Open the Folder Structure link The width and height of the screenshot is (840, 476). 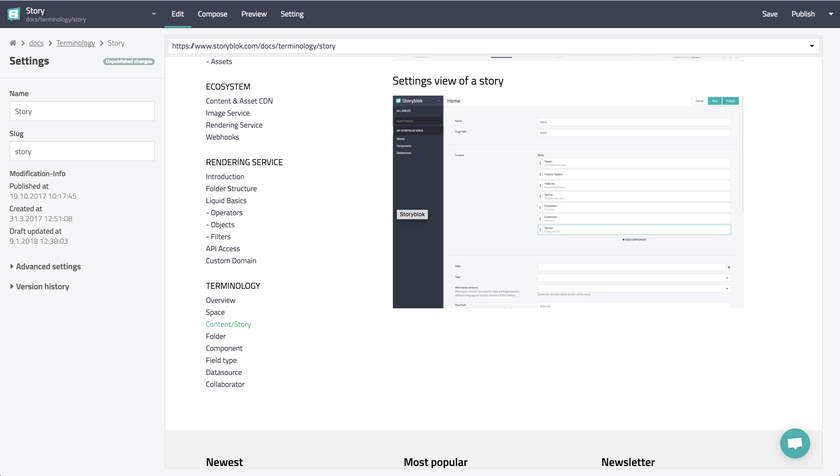tap(231, 188)
